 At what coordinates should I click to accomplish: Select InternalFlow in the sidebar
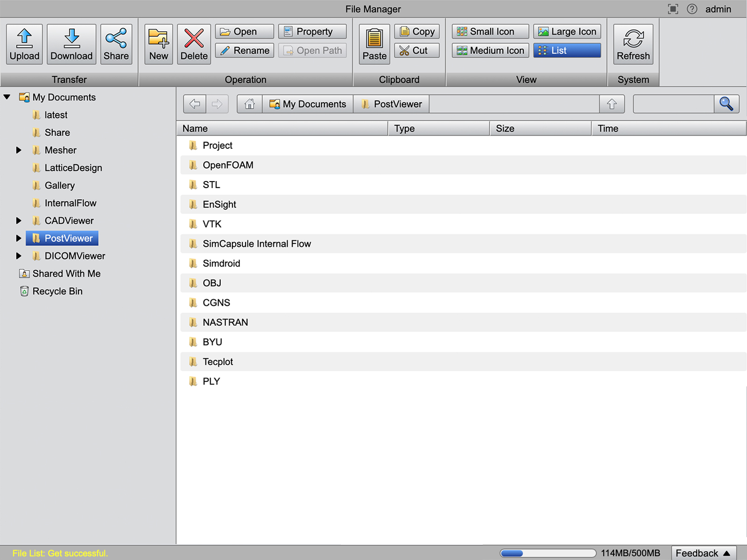click(64, 203)
